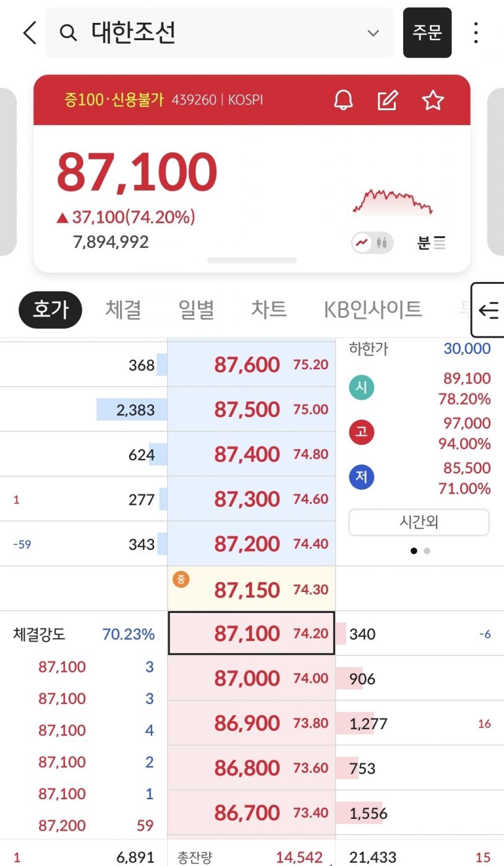Click the 시간외 button
The image size is (504, 866).
coord(419,523)
